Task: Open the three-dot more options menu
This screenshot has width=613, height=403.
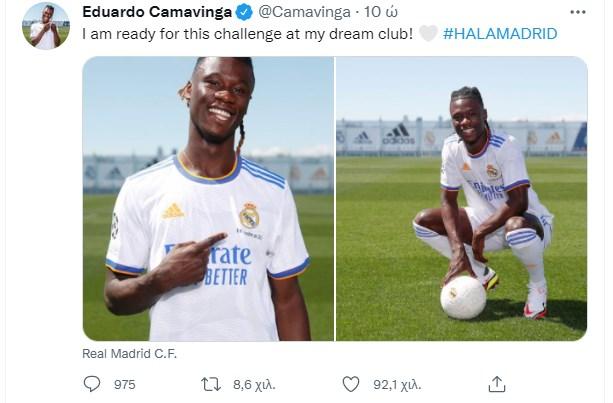Action: pyautogui.click(x=577, y=12)
